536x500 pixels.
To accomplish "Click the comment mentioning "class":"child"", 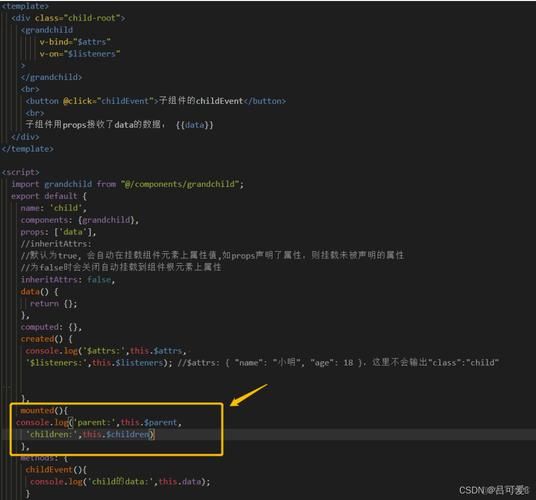I will (338, 363).
